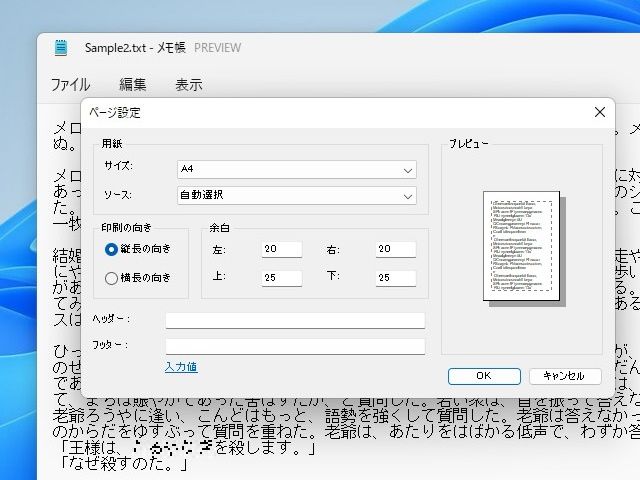The image size is (640, 480).
Task: Open the 入力値 link
Action: click(x=181, y=367)
